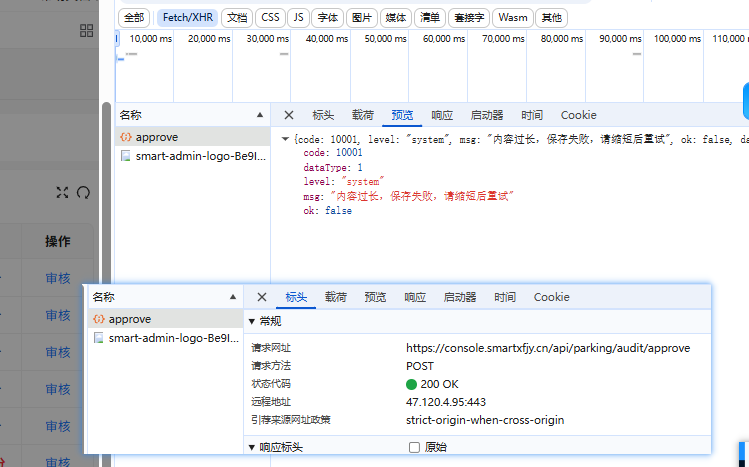
Task: Select the 套接字 filter chip
Action: [469, 18]
